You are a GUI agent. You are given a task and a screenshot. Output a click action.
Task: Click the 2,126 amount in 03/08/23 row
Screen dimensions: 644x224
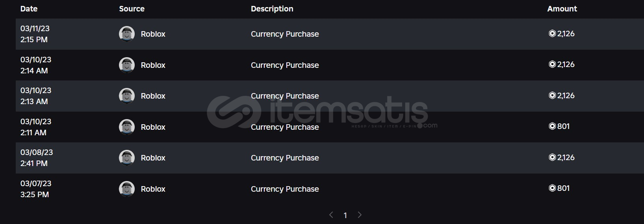coord(566,157)
